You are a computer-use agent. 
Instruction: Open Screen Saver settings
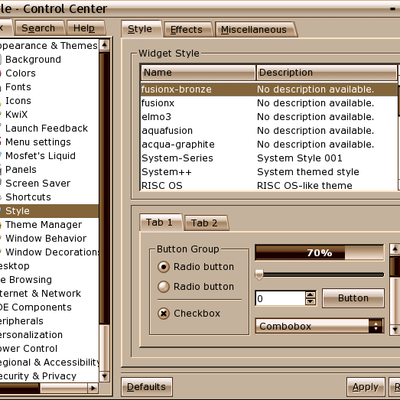[x=38, y=183]
